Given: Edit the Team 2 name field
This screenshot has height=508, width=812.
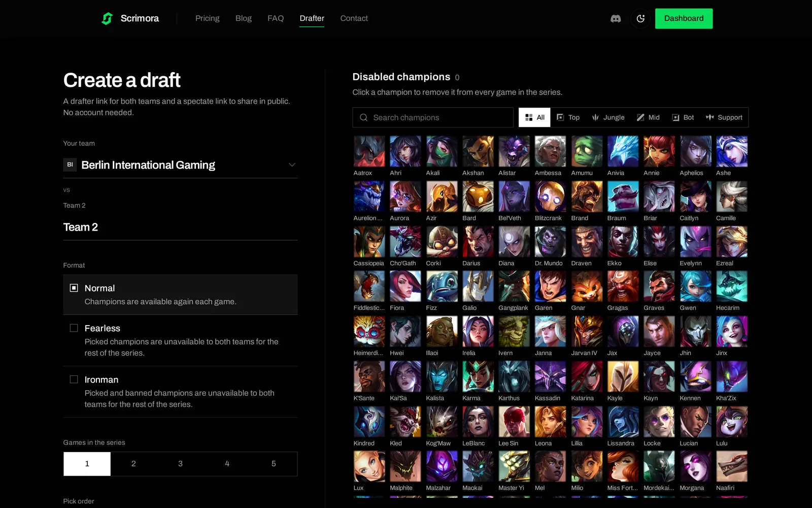Looking at the screenshot, I should pos(180,227).
